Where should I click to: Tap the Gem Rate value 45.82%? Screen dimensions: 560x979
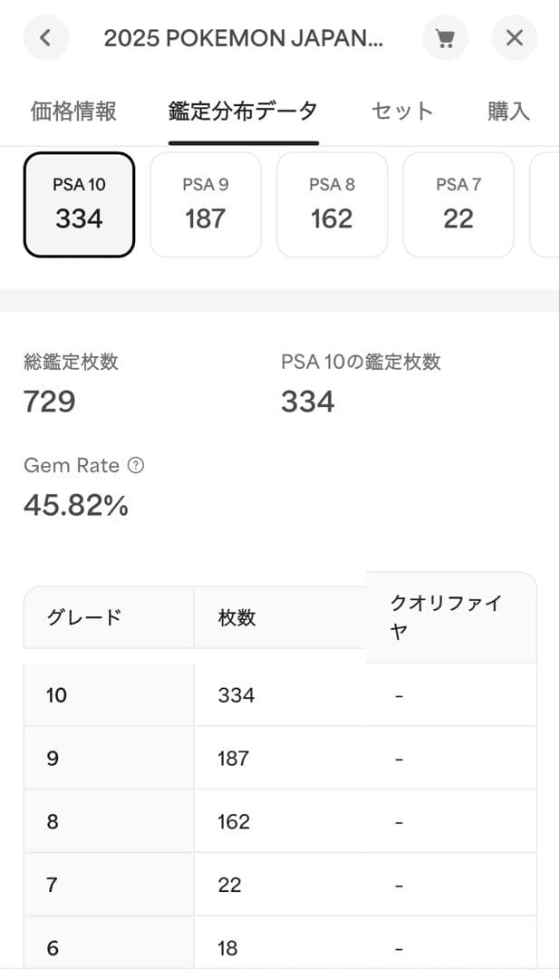pyautogui.click(x=75, y=504)
